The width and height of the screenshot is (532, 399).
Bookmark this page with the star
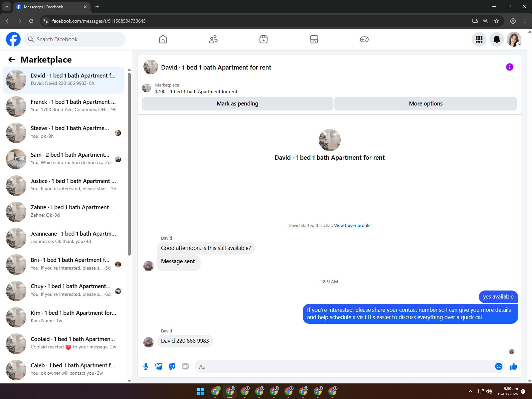[x=496, y=21]
